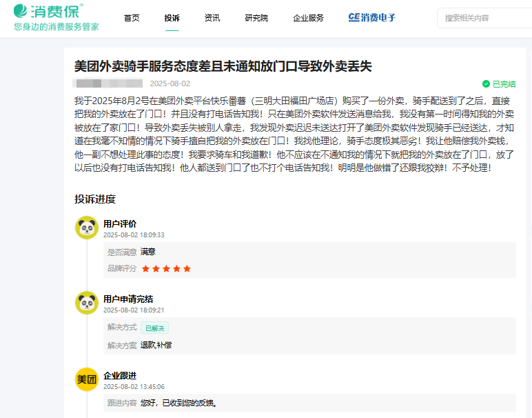Click the second star in 品牌评分
Image resolution: width=532 pixels, height=418 pixels.
(x=156, y=269)
